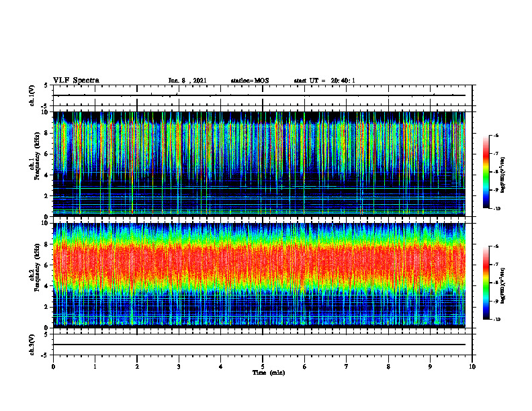
Task: Click the 'ch.3(V)' axis label
Action: tap(32, 345)
